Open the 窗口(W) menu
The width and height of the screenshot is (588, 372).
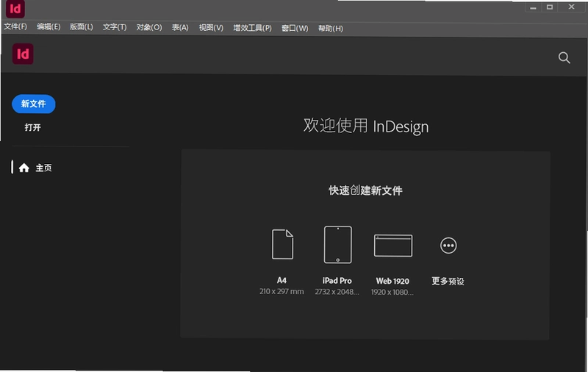295,29
